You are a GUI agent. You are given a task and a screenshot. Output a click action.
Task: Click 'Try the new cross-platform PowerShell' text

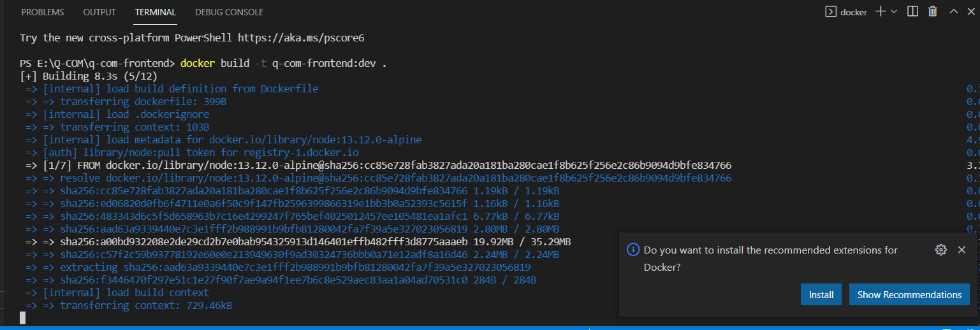[x=126, y=38]
